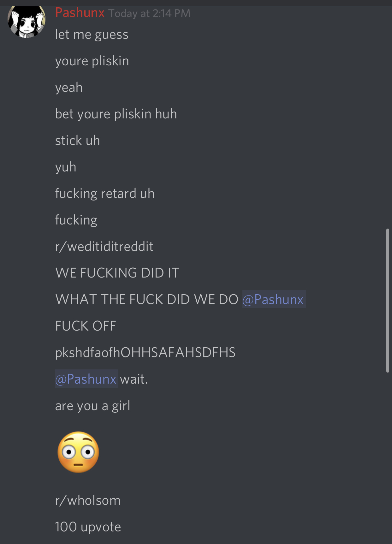This screenshot has height=544, width=392.
Task: Click the 'r/weditiditreddit' message
Action: (x=104, y=246)
